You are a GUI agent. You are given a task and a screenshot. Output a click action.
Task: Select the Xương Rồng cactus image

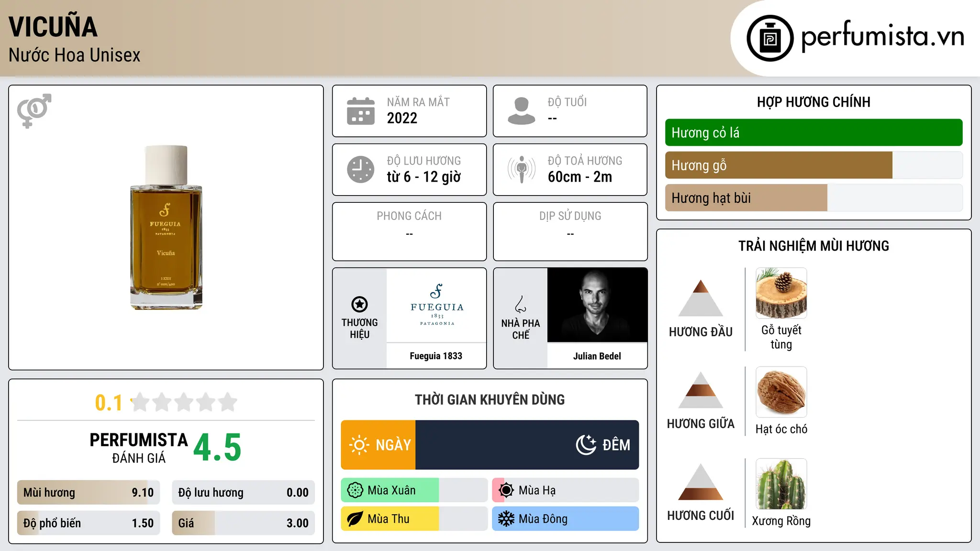(781, 484)
